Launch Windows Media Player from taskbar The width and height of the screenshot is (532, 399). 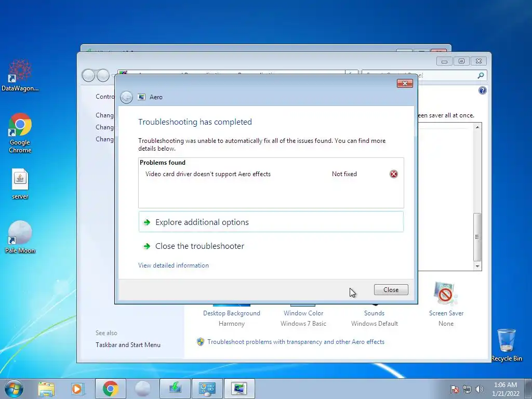[77, 389]
